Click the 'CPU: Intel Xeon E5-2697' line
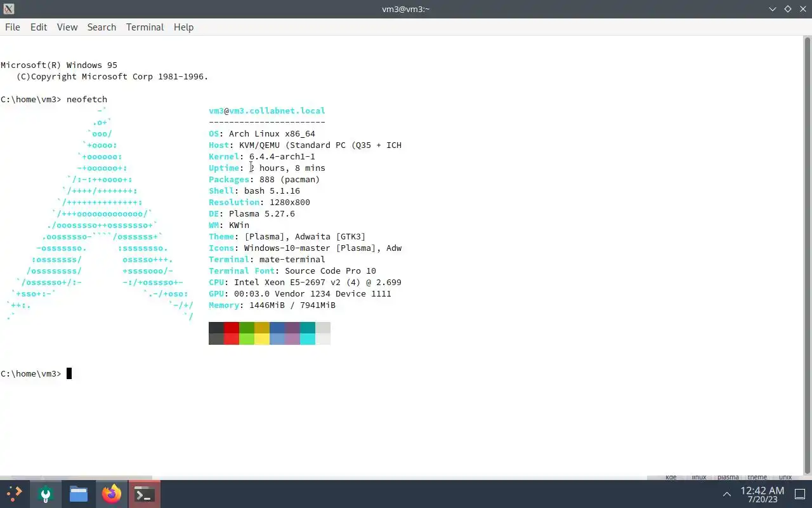Screen dimensions: 812x508 coord(305,282)
